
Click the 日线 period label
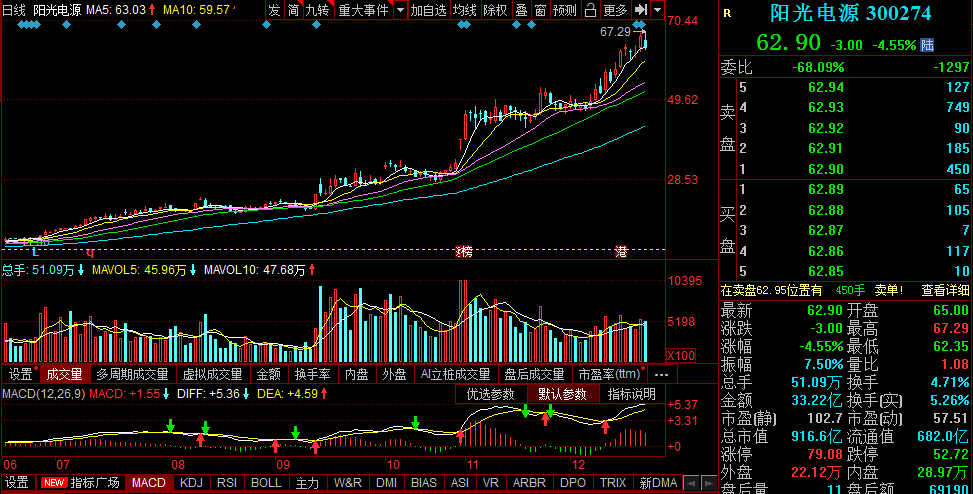[14, 10]
